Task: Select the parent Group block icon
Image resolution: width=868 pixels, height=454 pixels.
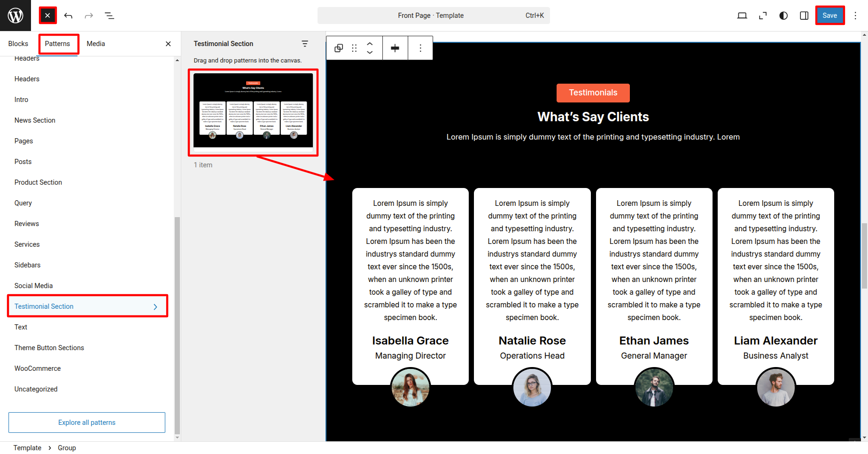Action: pyautogui.click(x=339, y=48)
